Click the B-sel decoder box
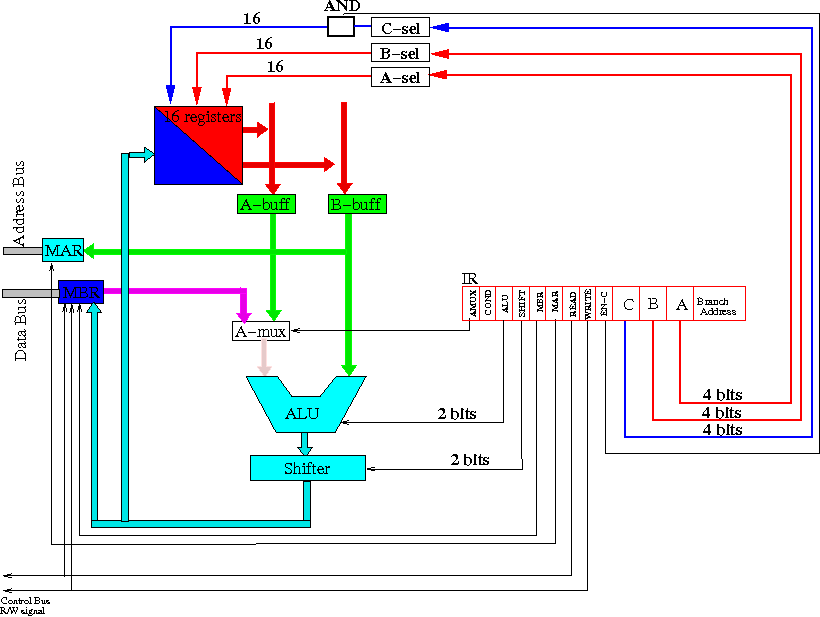The height and width of the screenshot is (617, 820). (x=400, y=52)
